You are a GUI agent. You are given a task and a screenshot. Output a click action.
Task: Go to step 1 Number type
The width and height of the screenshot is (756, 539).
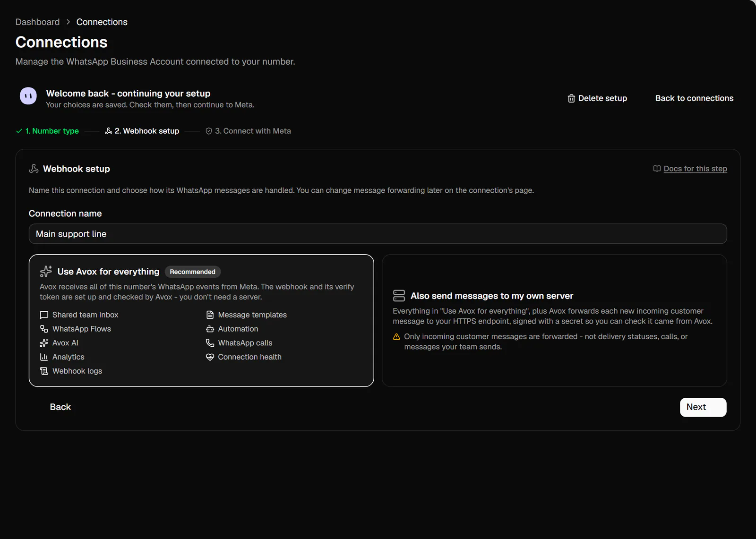tap(47, 131)
